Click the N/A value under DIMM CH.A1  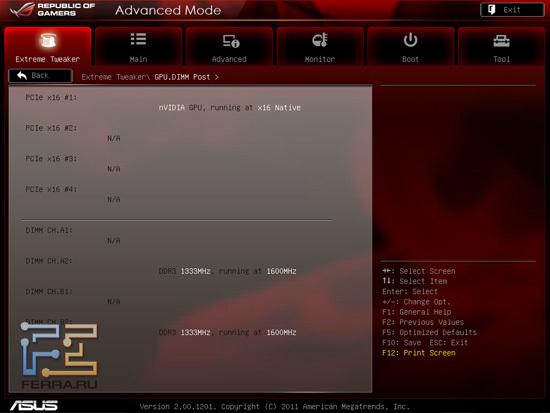(x=114, y=241)
